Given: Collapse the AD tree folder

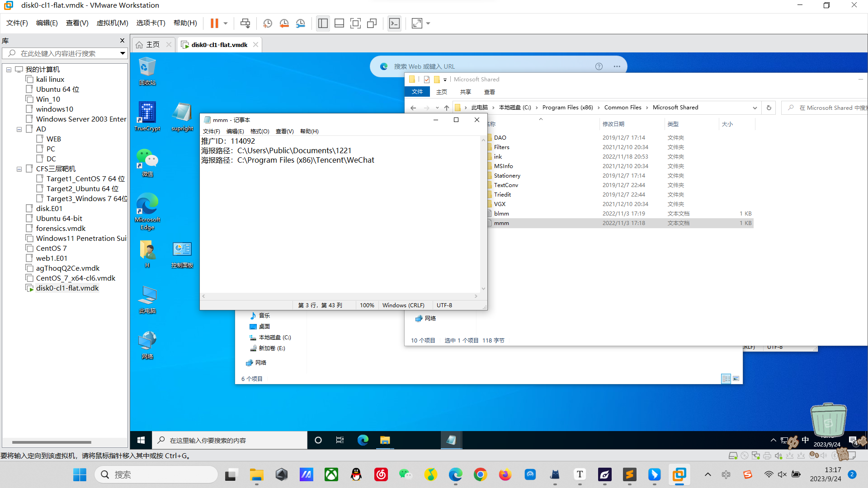Looking at the screenshot, I should 19,129.
